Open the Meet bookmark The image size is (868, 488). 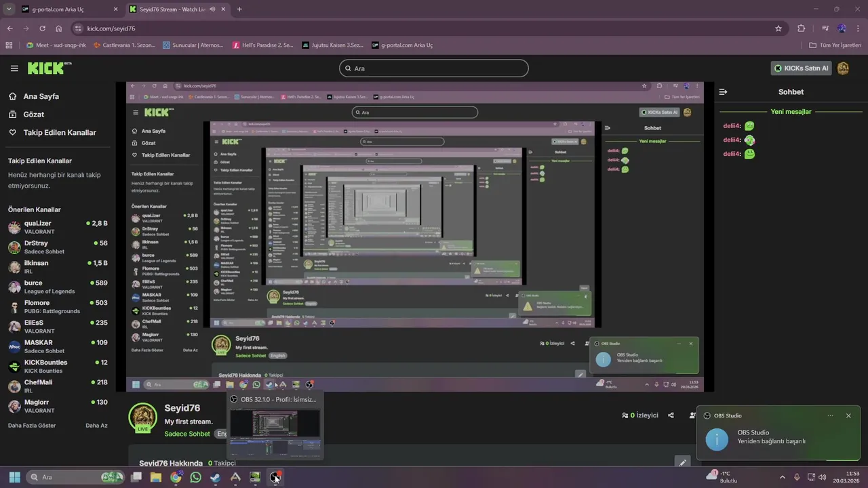56,45
